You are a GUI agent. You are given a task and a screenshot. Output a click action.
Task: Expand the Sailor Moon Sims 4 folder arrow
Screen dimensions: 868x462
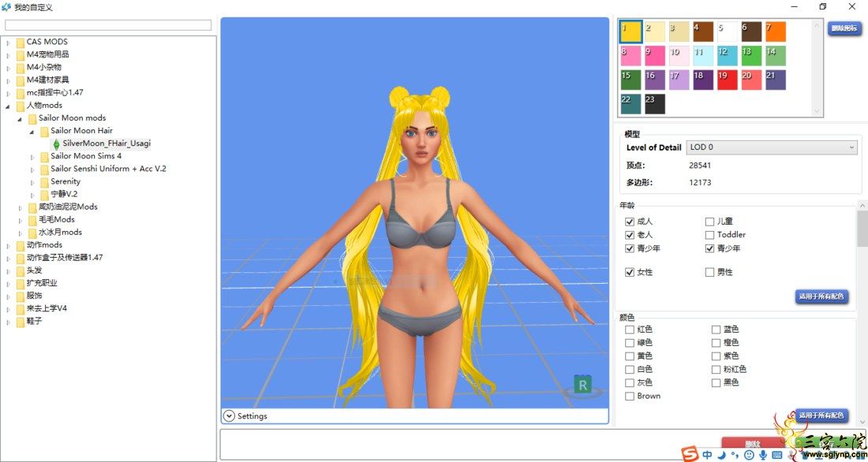click(x=32, y=157)
